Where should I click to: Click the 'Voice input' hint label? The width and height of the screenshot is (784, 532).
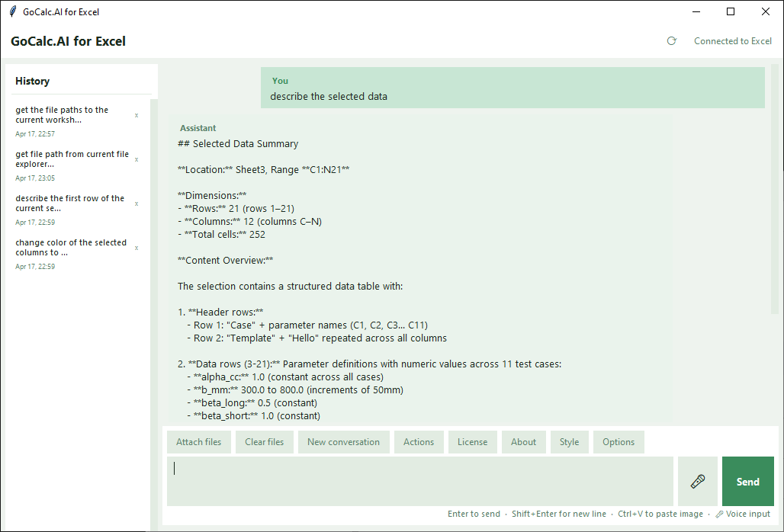[x=743, y=514]
